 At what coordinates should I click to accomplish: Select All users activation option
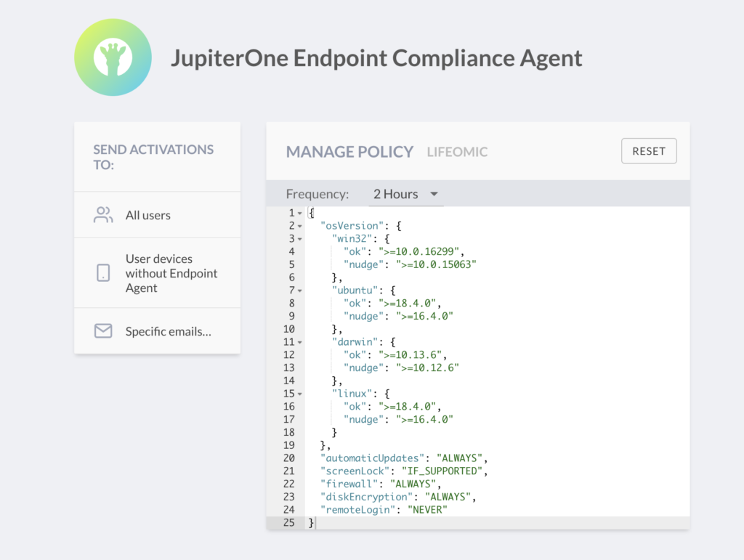148,215
